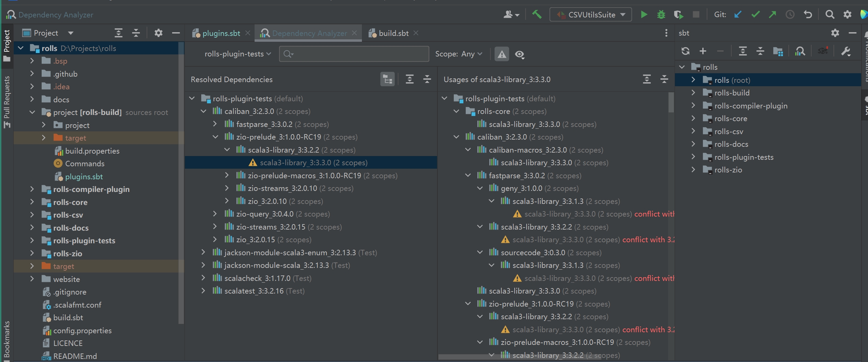Open sbt panel options gear
Viewport: 868px width, 362px height.
tap(835, 33)
